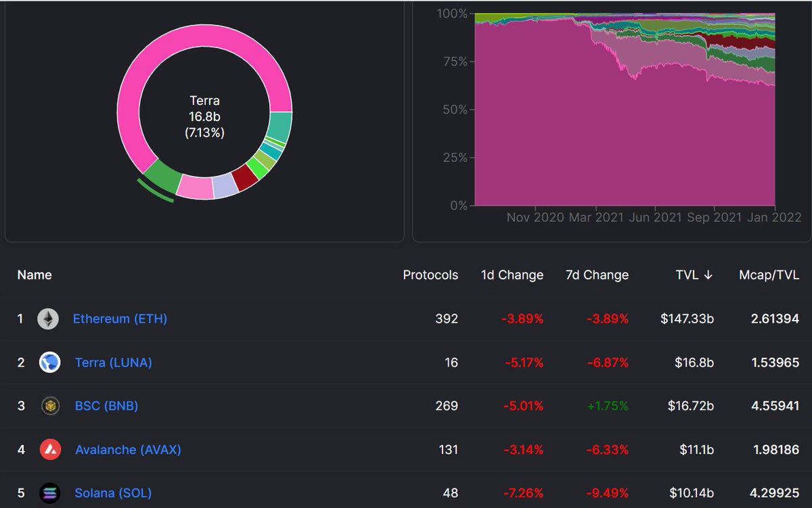The width and height of the screenshot is (812, 508).
Task: Click Avalanche 1d change -3.14%
Action: (523, 449)
